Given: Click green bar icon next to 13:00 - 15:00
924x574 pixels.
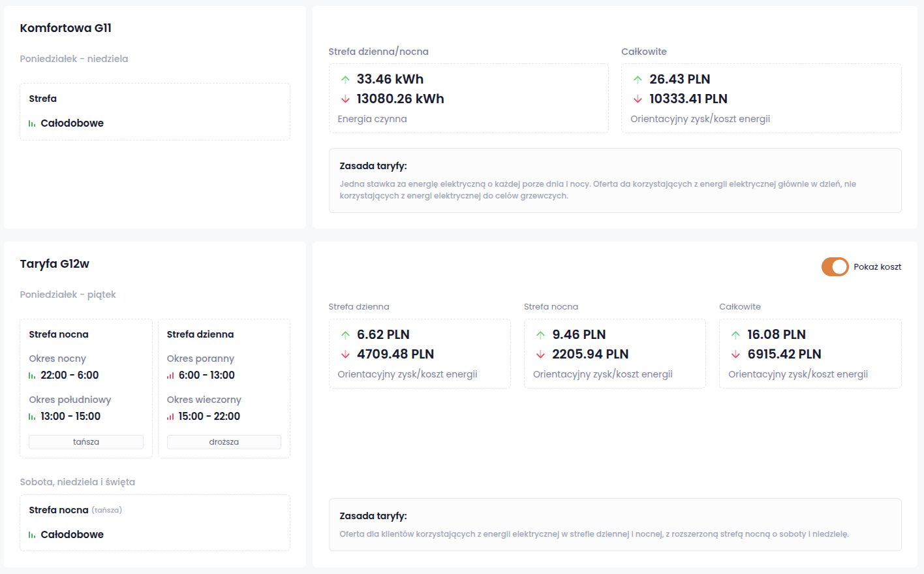Looking at the screenshot, I should 32,417.
